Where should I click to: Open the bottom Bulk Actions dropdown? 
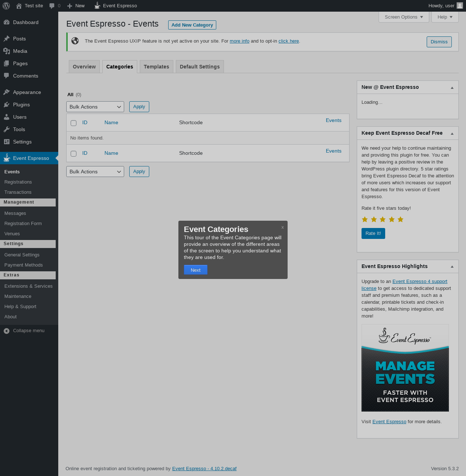click(95, 172)
